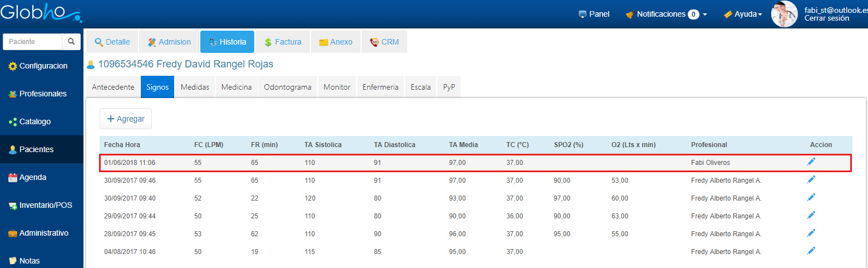Click the Globho logo
The height and width of the screenshot is (268, 868).
tap(40, 12)
